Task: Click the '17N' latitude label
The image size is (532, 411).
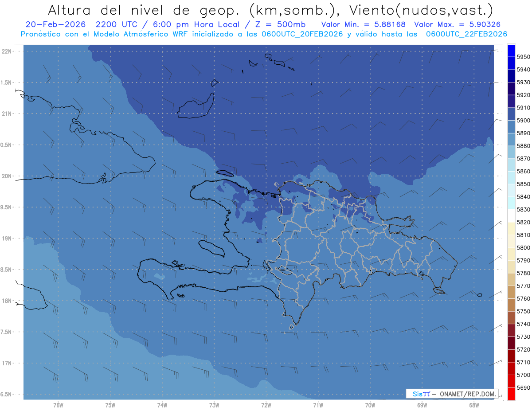Action: click(x=8, y=363)
